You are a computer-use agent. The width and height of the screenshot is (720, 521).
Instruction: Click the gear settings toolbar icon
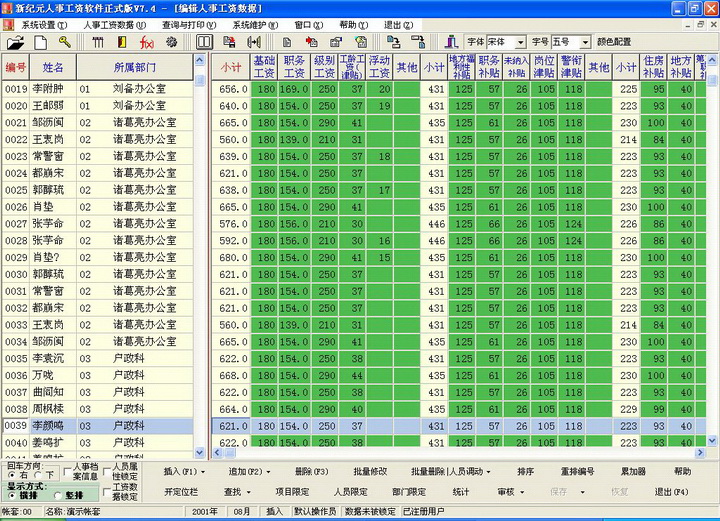171,43
